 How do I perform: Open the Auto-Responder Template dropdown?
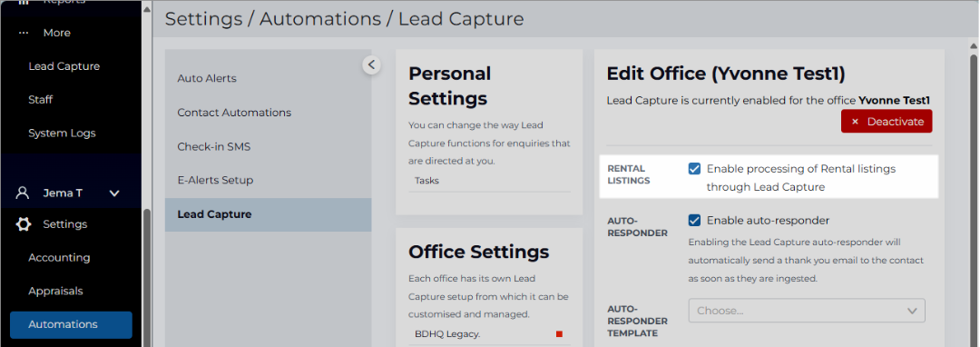(807, 311)
